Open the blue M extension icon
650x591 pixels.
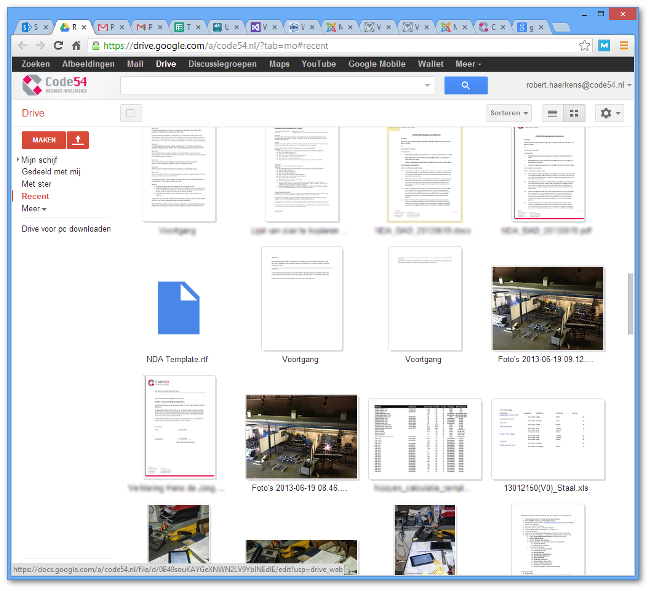tap(604, 46)
